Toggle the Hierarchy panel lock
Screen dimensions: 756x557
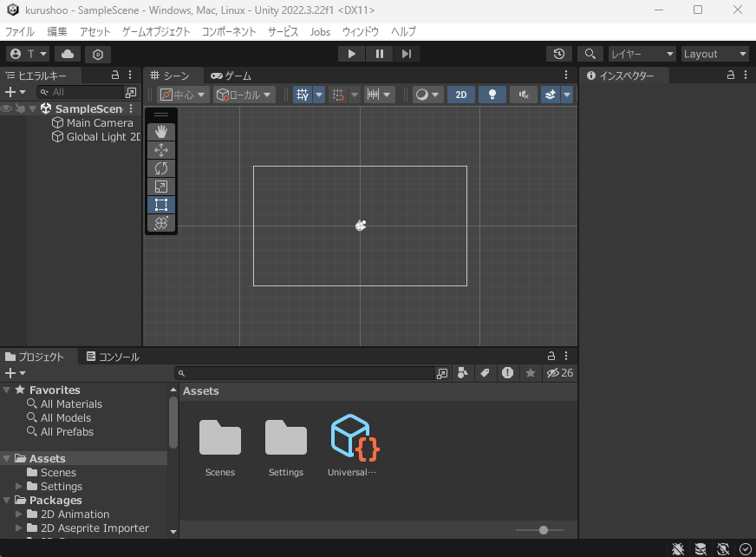point(115,75)
